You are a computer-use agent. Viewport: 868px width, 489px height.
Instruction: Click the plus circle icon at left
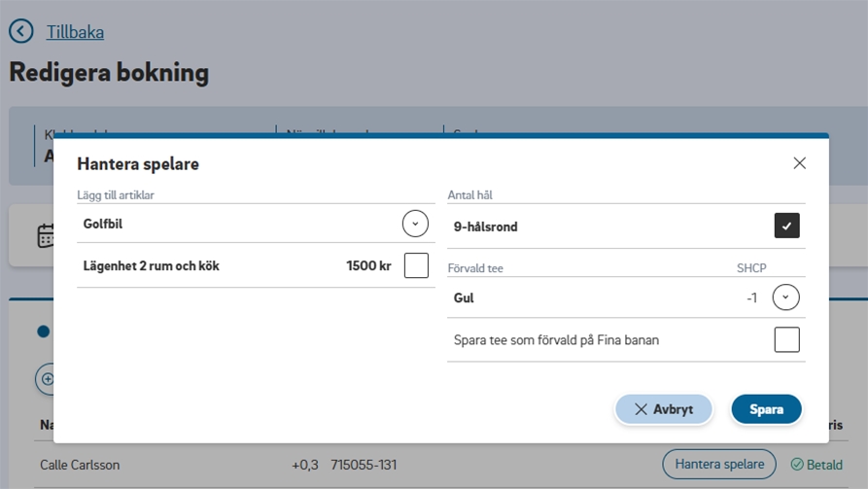pyautogui.click(x=46, y=378)
